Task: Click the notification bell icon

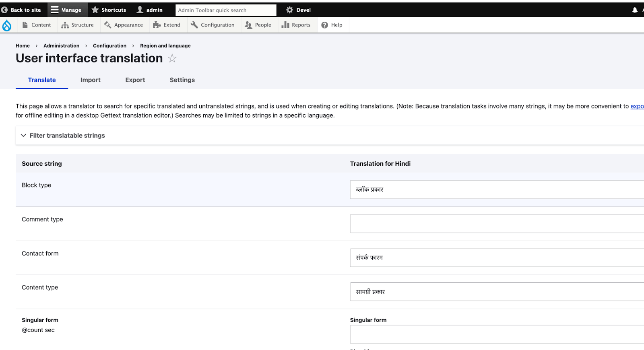Action: pyautogui.click(x=635, y=10)
